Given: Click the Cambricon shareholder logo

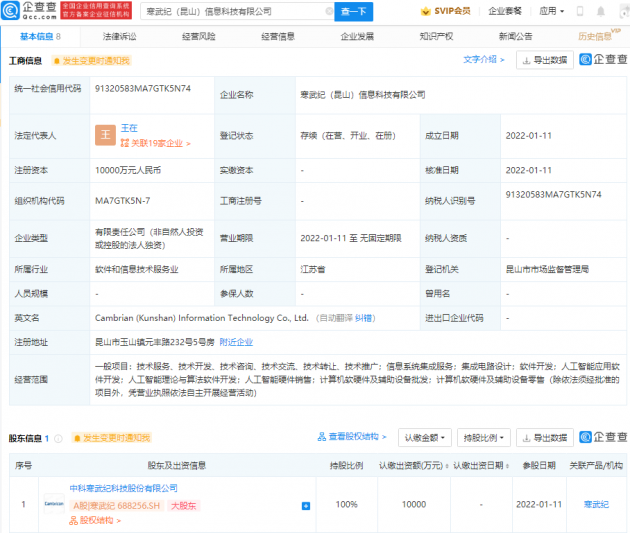Looking at the screenshot, I should pyautogui.click(x=54, y=504).
